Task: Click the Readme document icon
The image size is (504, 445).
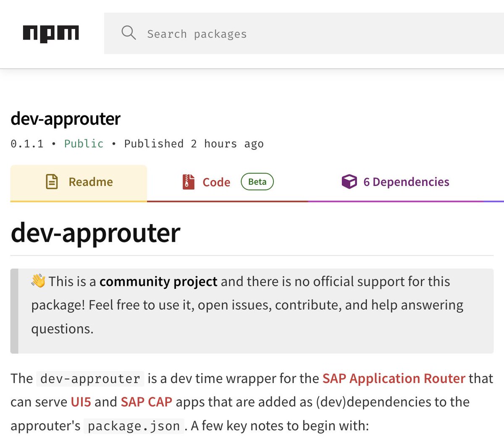Action: point(52,182)
